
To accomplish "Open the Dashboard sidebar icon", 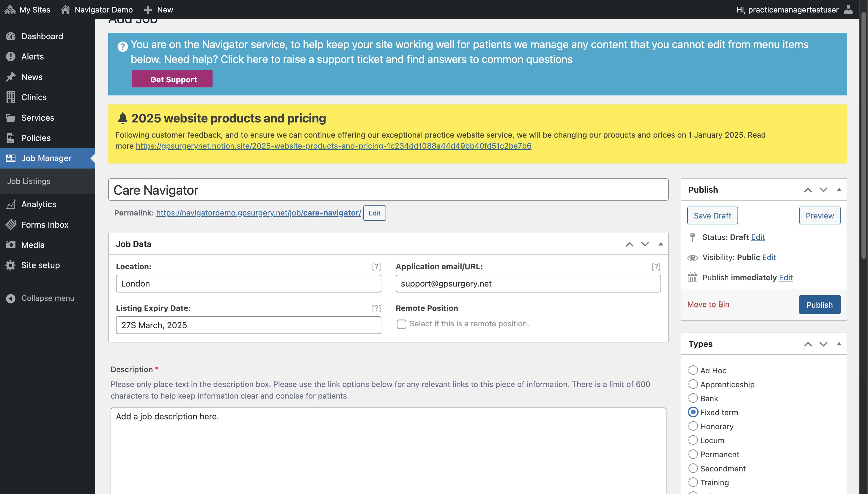I will click(x=10, y=36).
